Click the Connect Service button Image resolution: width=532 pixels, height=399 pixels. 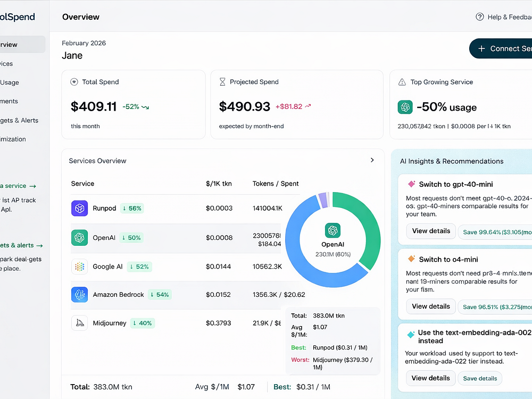[x=501, y=48]
